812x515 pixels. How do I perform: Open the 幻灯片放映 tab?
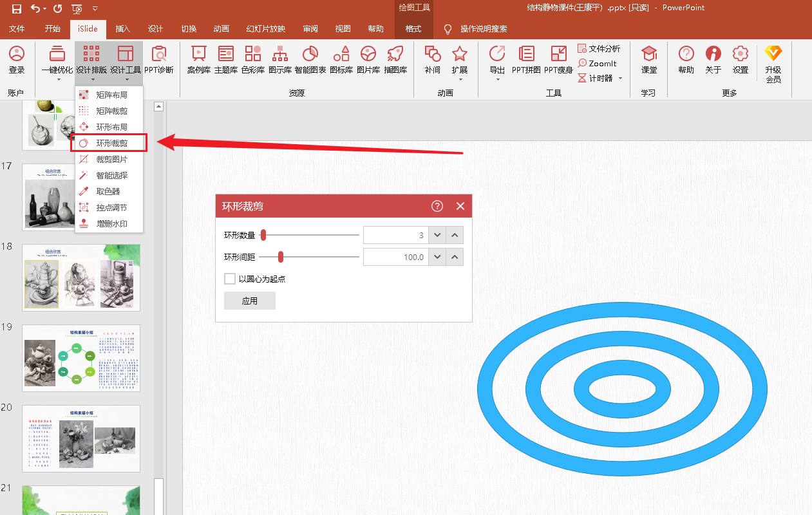tap(265, 29)
